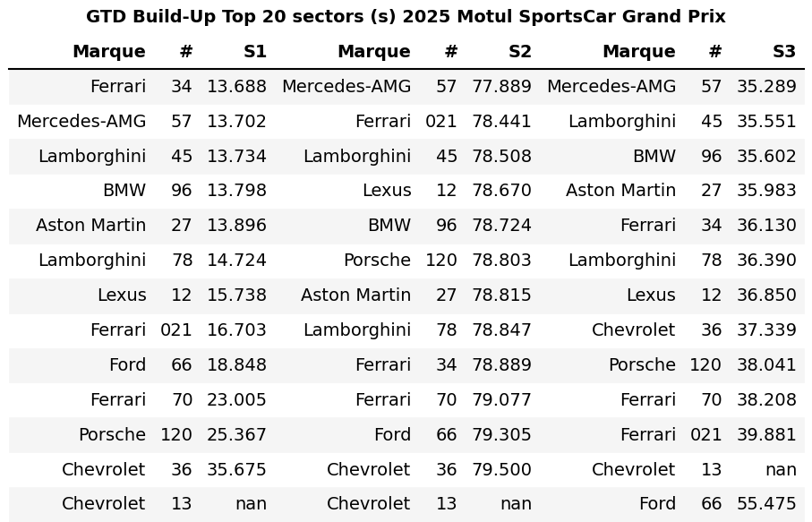Click the 39.881 sector time cell
Image resolution: width=812 pixels, height=522 pixels.
[x=766, y=435]
